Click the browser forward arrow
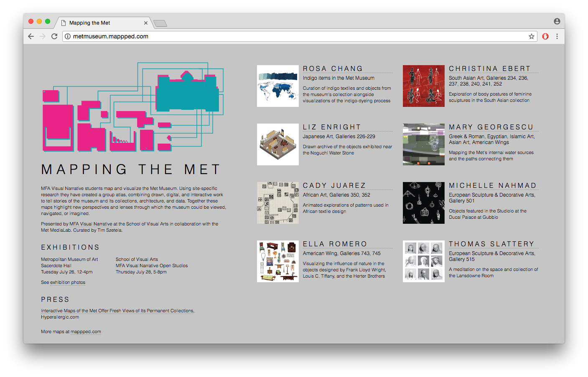Screen dimensions: 588x377 (43, 36)
